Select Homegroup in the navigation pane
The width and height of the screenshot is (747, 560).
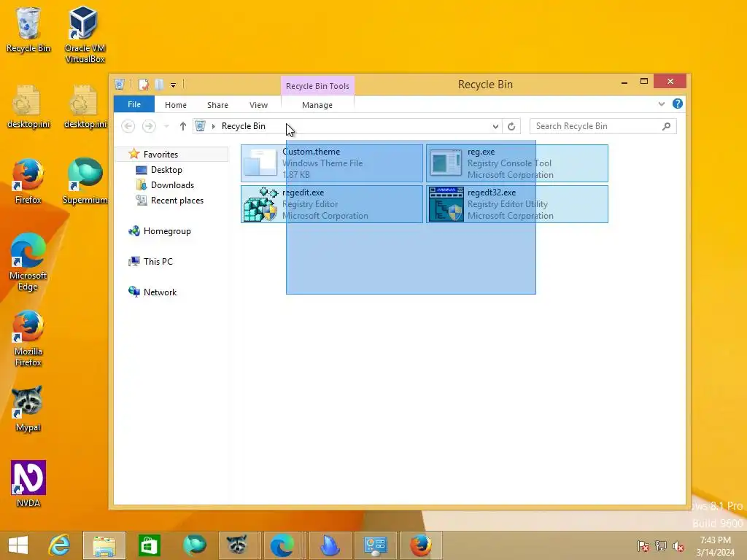coord(167,231)
